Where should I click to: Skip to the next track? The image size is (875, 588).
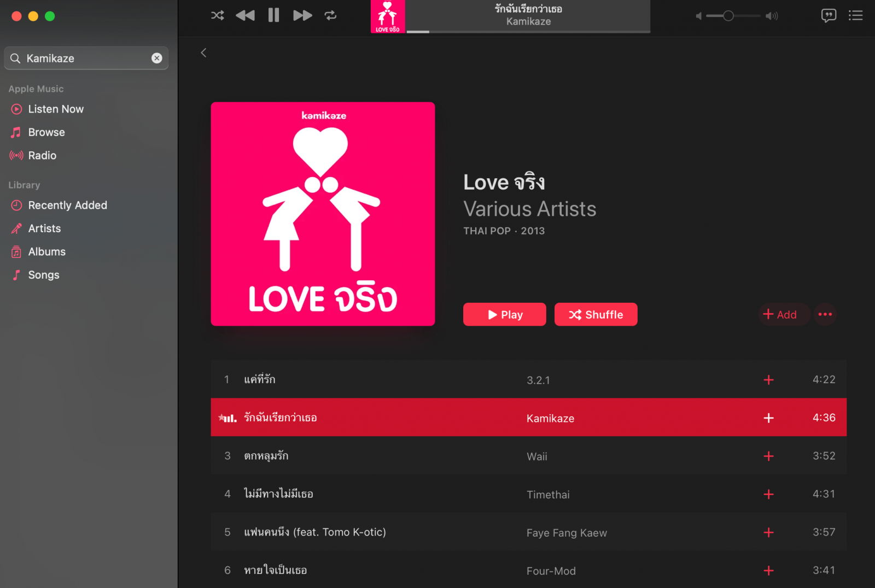[302, 15]
